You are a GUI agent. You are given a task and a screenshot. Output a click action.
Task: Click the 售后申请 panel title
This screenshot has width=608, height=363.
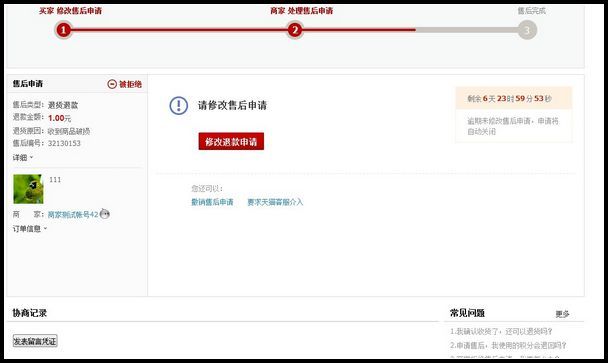(28, 83)
